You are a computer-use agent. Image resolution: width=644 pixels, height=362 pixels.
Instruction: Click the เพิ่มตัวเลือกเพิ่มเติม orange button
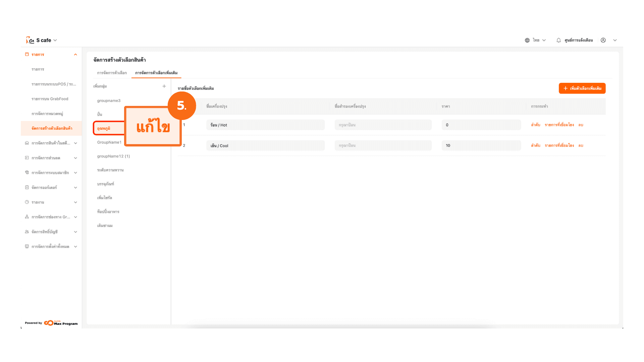click(582, 88)
